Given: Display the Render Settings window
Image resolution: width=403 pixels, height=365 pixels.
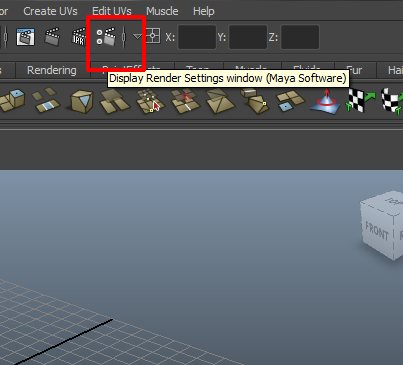Looking at the screenshot, I should 106,37.
